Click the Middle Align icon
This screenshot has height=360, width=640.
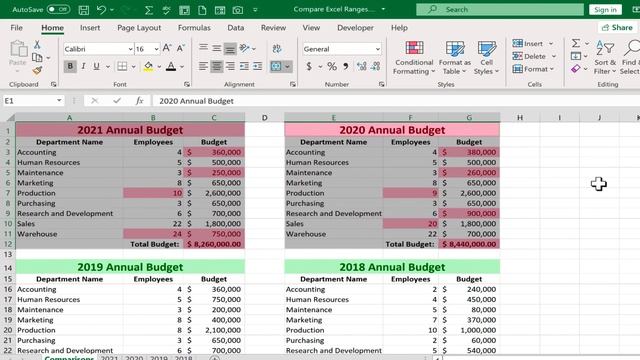pyautogui.click(x=216, y=49)
